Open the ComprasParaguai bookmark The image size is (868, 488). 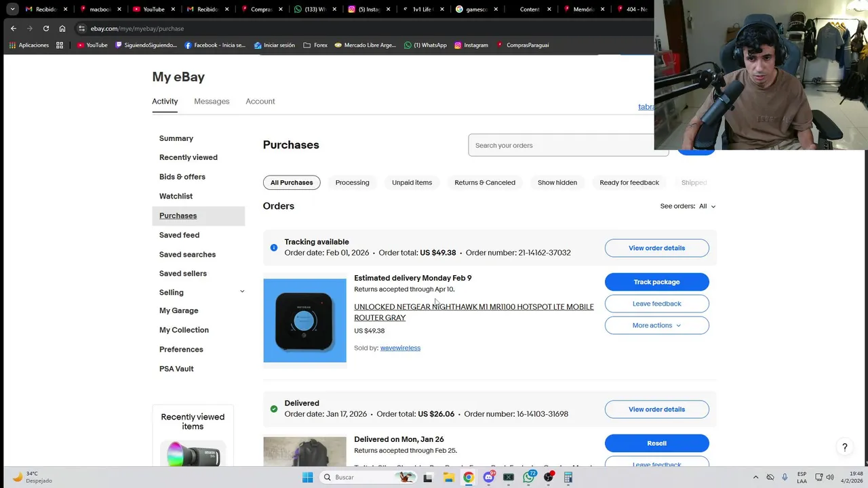point(522,45)
